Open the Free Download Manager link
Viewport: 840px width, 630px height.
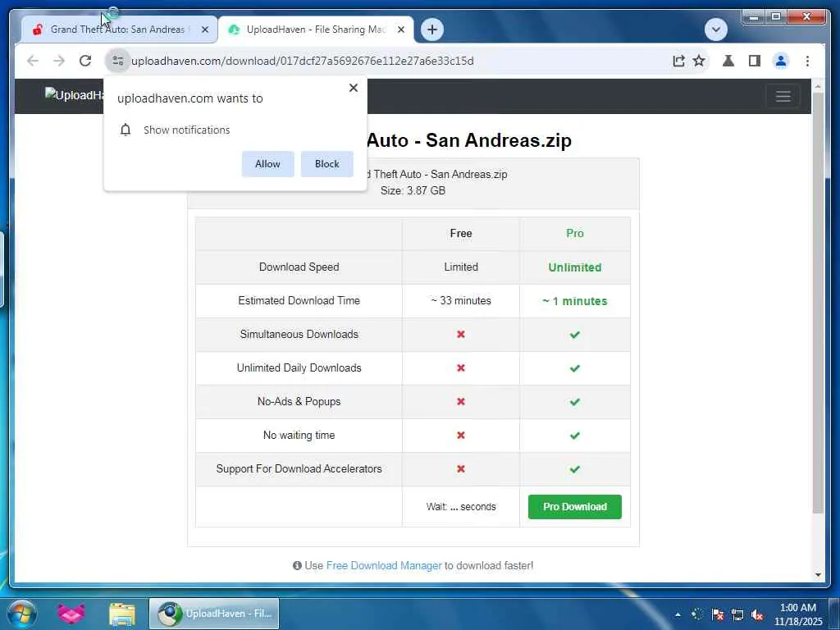coord(384,566)
